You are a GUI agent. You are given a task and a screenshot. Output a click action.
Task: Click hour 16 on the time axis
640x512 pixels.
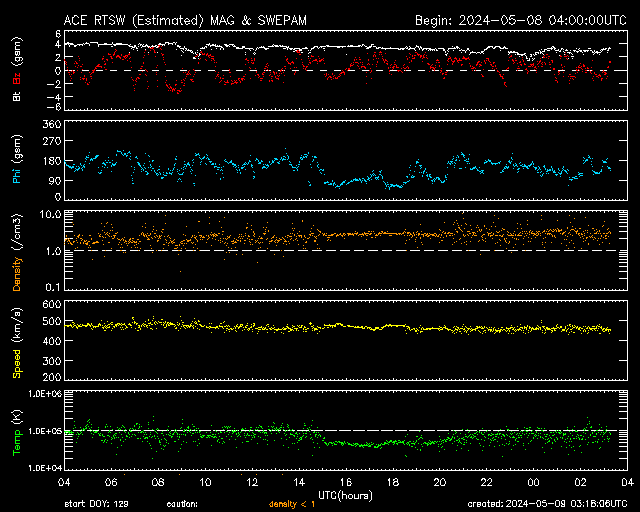click(x=345, y=482)
